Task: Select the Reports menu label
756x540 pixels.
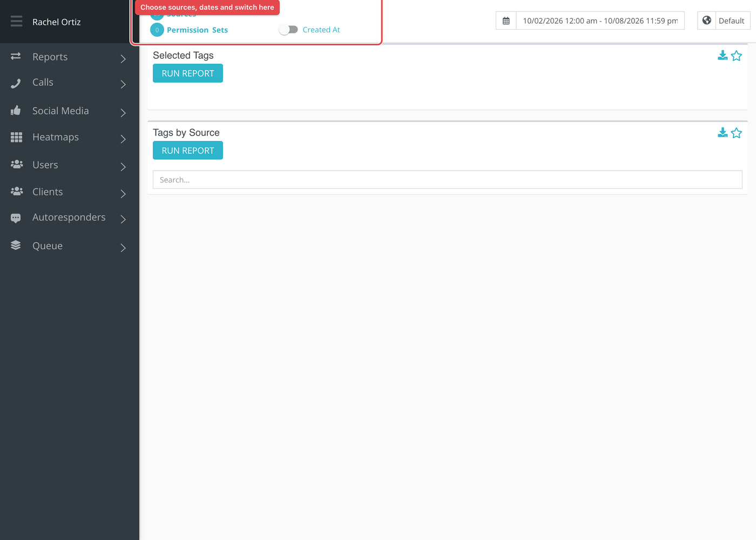Action: tap(50, 57)
